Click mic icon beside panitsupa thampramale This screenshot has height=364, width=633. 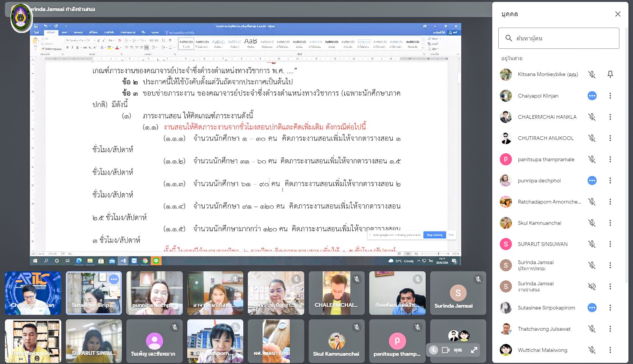592,159
